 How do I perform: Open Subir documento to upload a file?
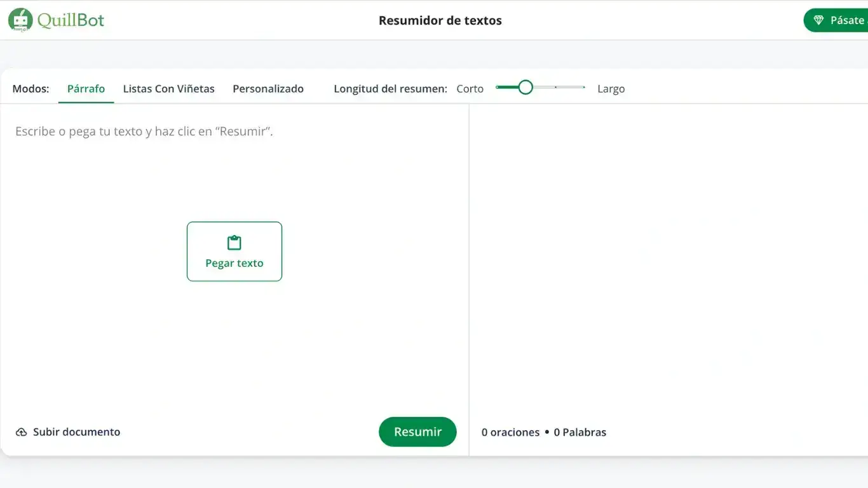point(67,431)
